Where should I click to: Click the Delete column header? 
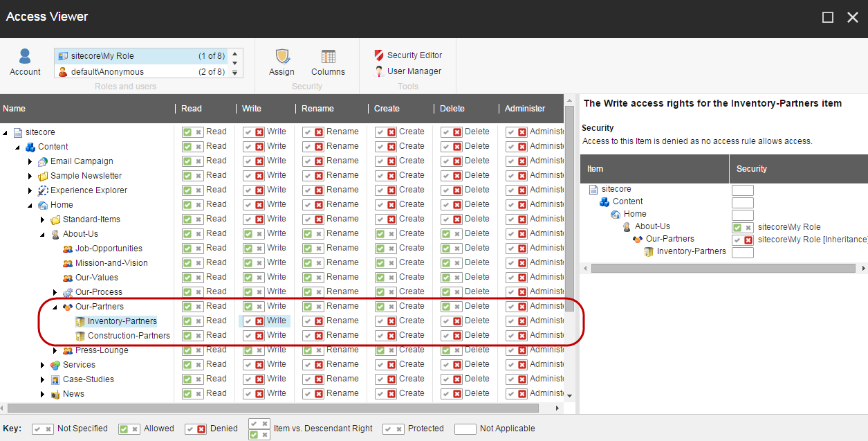point(452,109)
